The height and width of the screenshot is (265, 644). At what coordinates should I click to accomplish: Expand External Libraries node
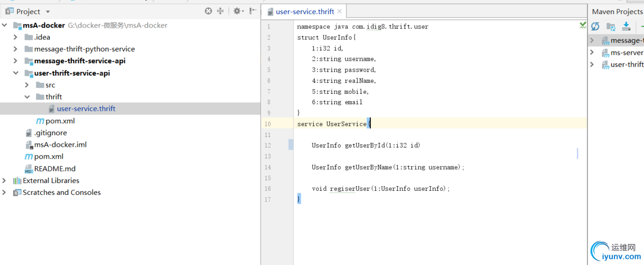[x=5, y=180]
